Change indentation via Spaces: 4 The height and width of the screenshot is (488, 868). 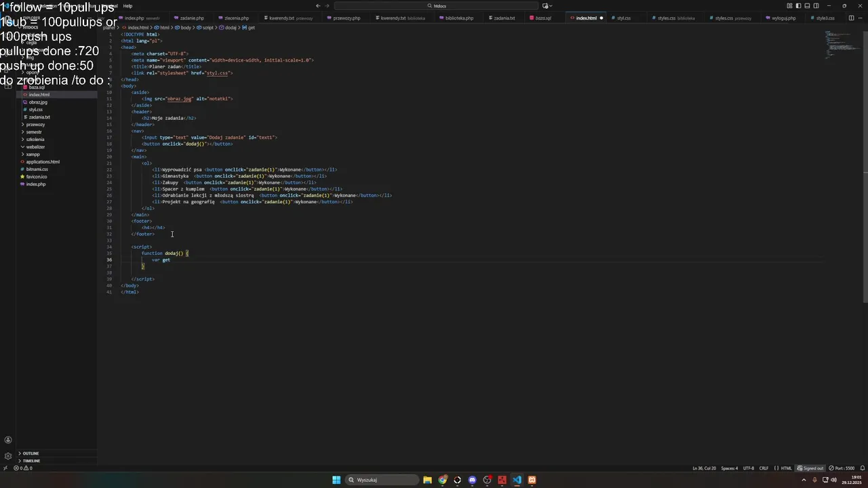729,468
